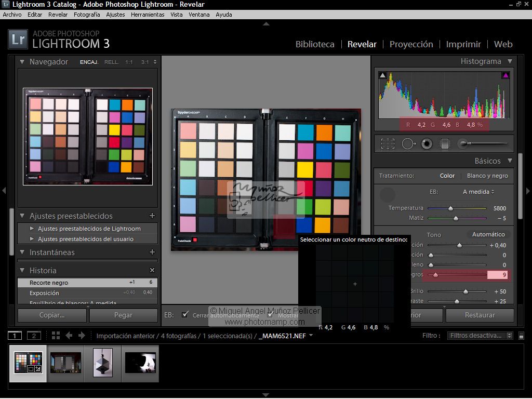Collapse the right panel group arrow

pos(528,191)
